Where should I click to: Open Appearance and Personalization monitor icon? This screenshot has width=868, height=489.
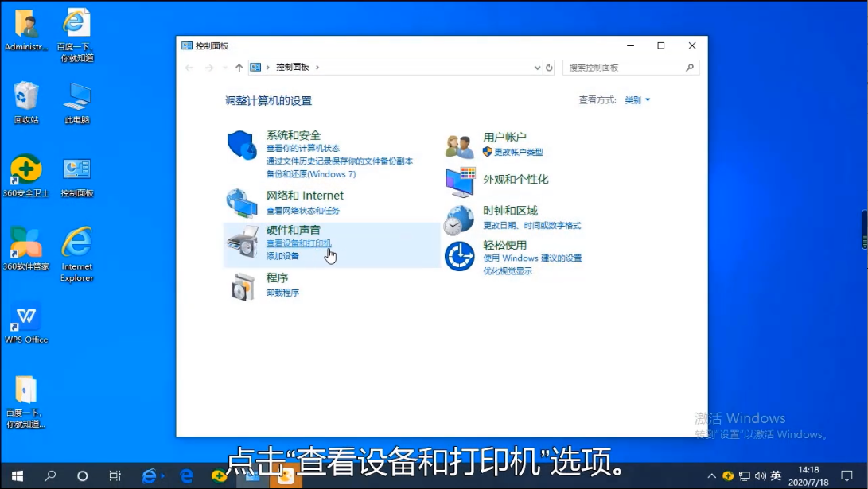pyautogui.click(x=459, y=182)
